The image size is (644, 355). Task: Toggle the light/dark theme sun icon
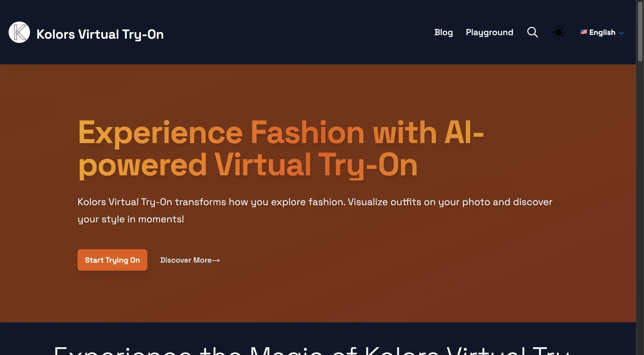click(558, 32)
